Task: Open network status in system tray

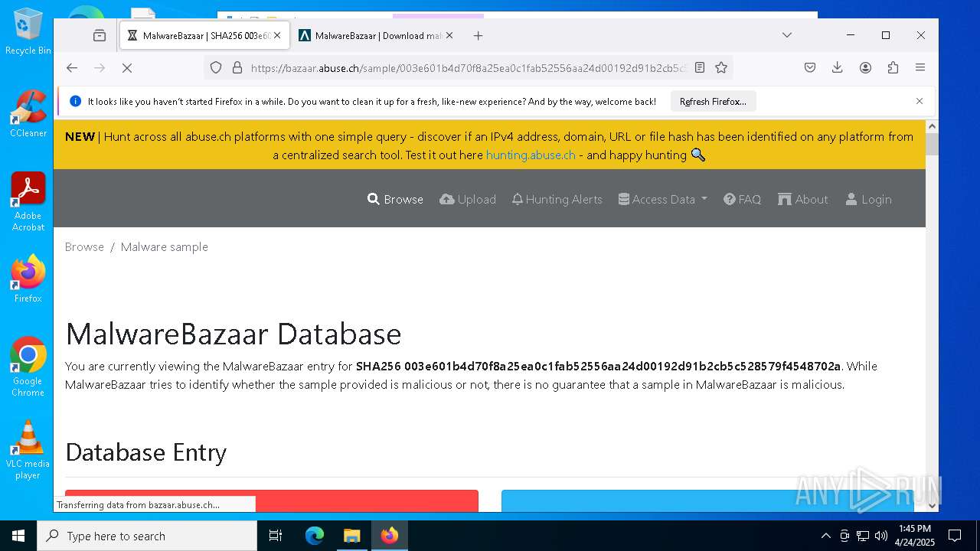Action: (863, 536)
